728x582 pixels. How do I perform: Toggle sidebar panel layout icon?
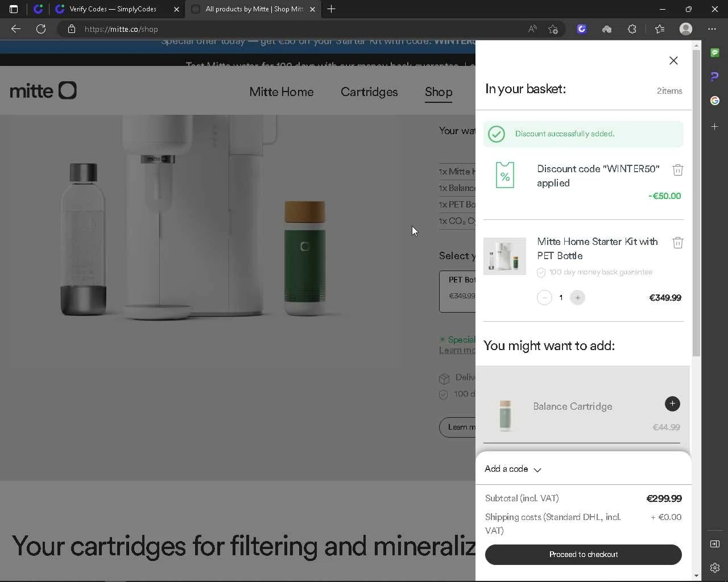(x=715, y=544)
